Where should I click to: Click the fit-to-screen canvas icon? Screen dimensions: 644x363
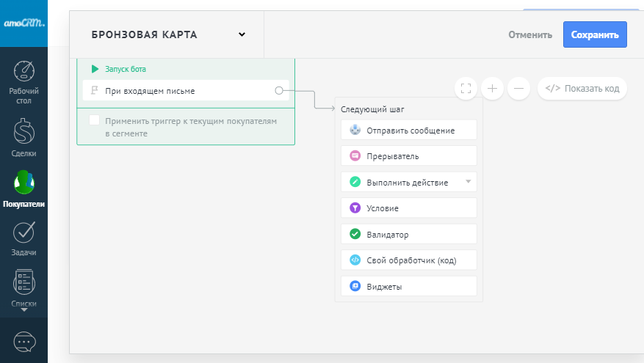(x=466, y=89)
